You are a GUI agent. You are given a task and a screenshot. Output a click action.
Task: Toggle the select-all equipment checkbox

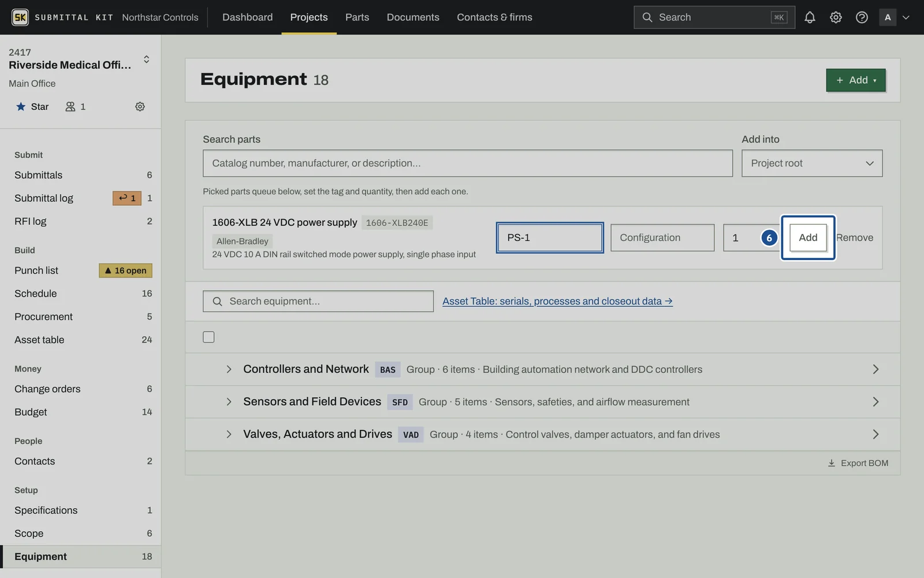tap(208, 337)
